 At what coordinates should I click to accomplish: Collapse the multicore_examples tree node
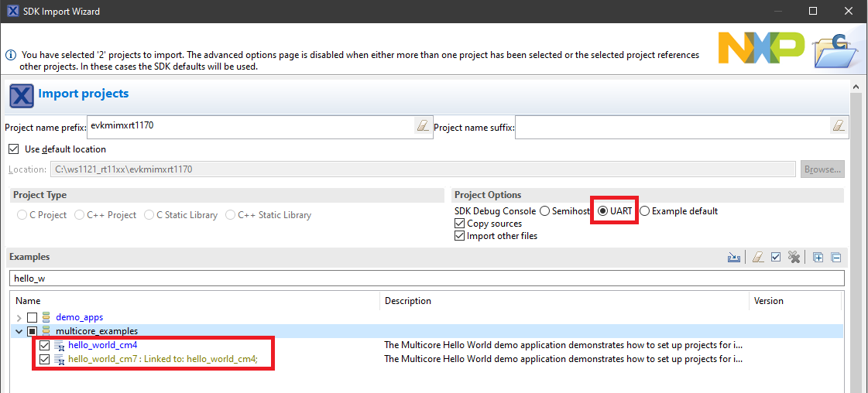pyautogui.click(x=19, y=332)
